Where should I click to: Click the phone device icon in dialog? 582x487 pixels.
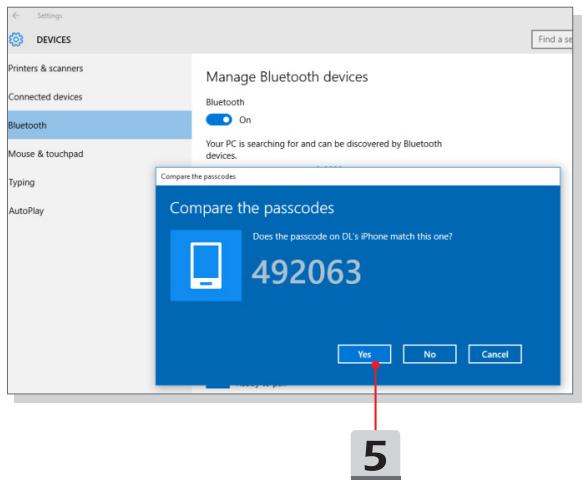pyautogui.click(x=206, y=265)
